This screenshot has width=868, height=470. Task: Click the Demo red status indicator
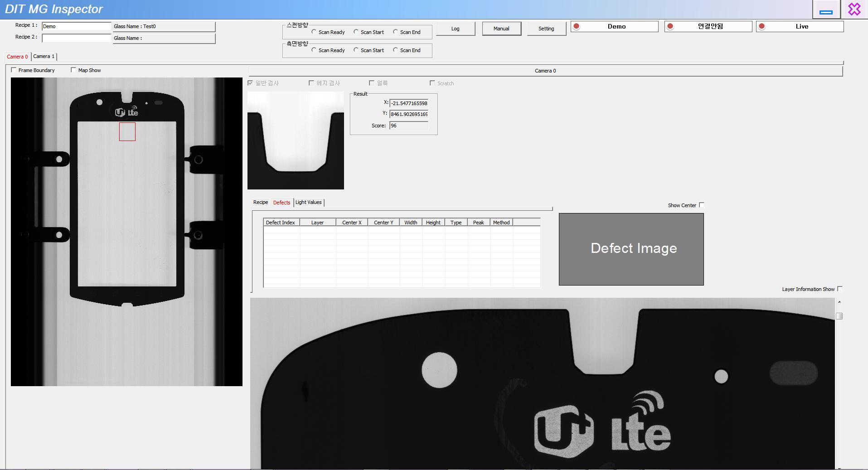[577, 26]
